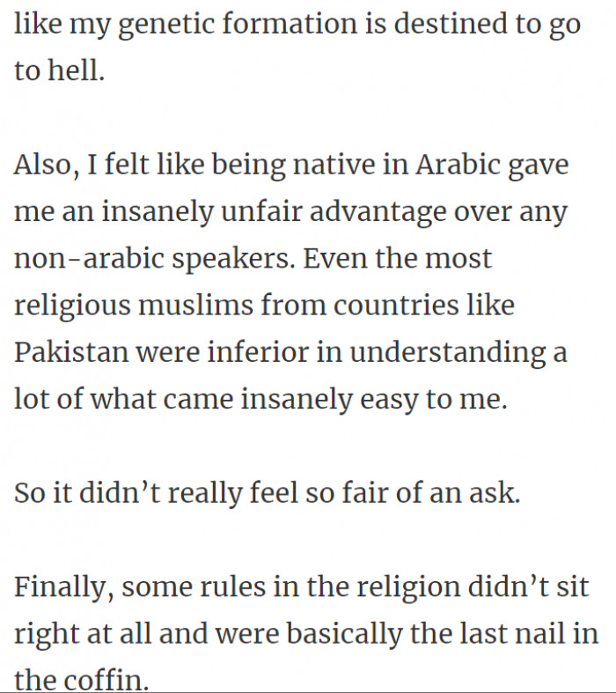Click the word "Pakistan"
The image size is (616, 693).
tap(71, 352)
